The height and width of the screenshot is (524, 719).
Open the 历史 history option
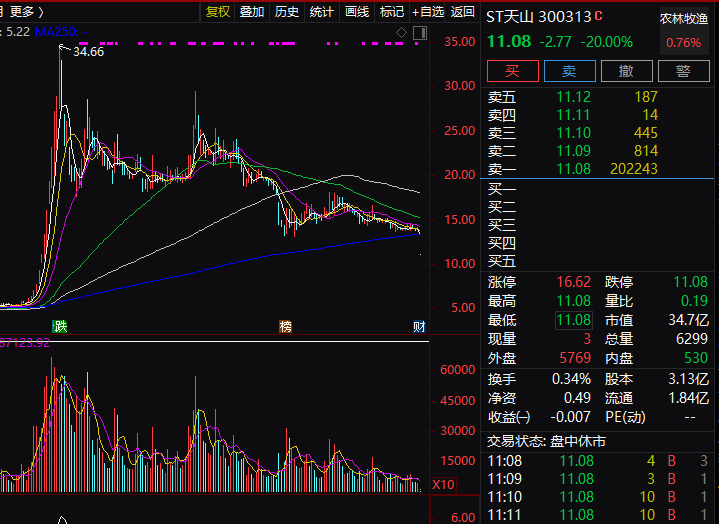point(287,11)
